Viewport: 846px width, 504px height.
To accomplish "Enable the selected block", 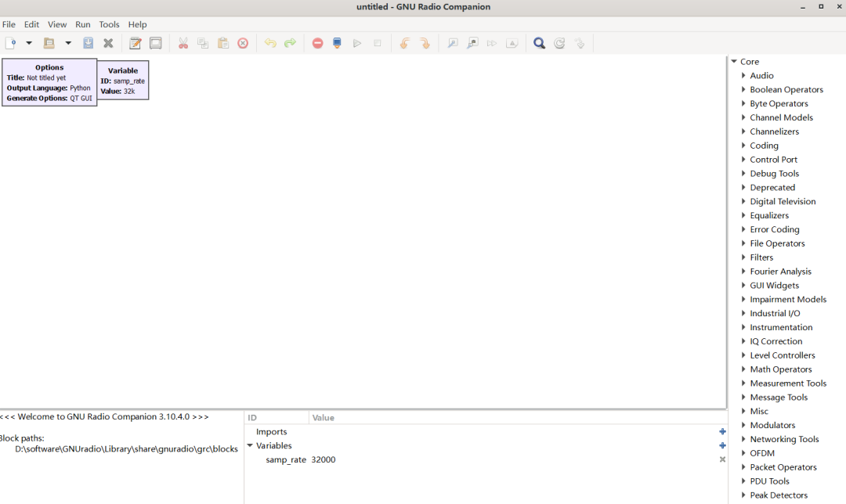I will (452, 43).
